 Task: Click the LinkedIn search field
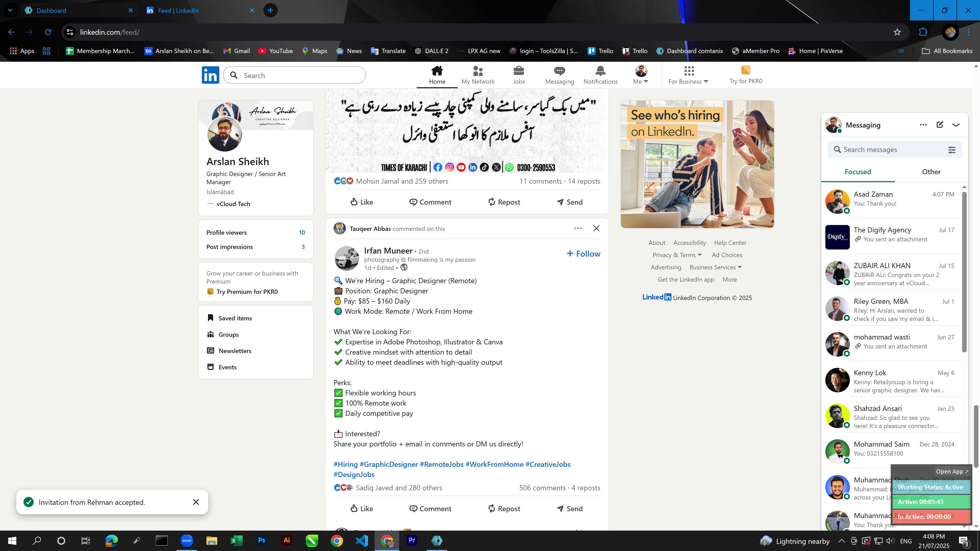[295, 75]
